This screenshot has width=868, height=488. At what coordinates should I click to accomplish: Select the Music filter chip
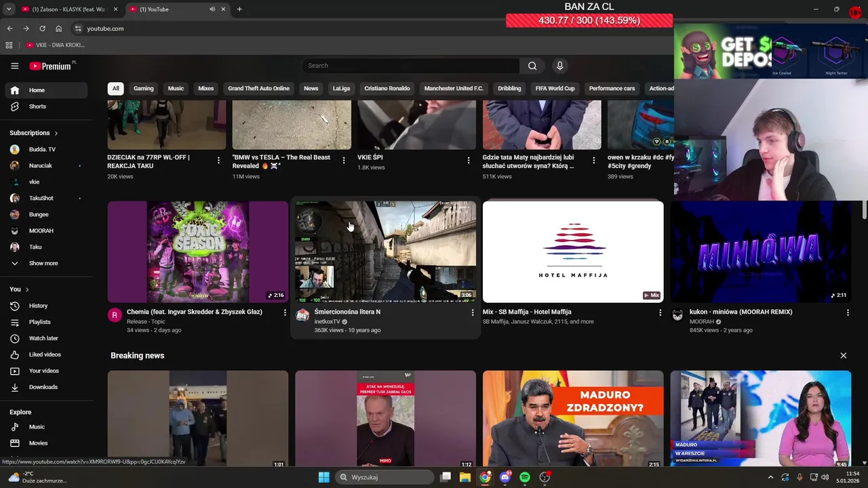[x=176, y=89]
